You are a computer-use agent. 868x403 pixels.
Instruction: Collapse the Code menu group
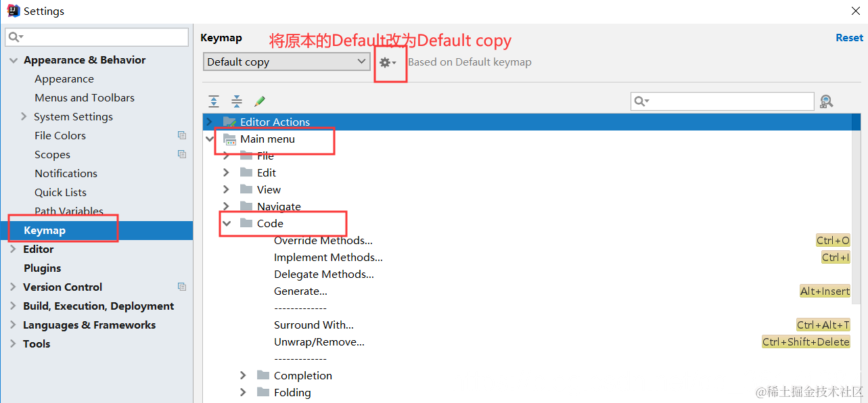pos(227,223)
